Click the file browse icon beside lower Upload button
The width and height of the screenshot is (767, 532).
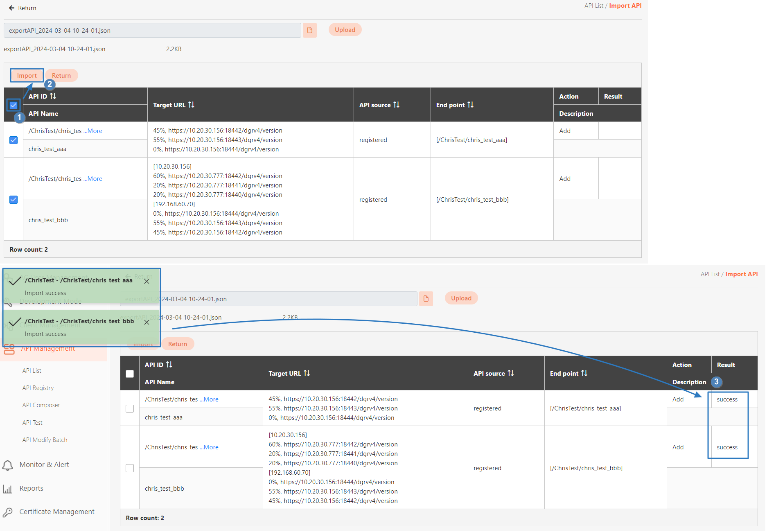tap(426, 299)
